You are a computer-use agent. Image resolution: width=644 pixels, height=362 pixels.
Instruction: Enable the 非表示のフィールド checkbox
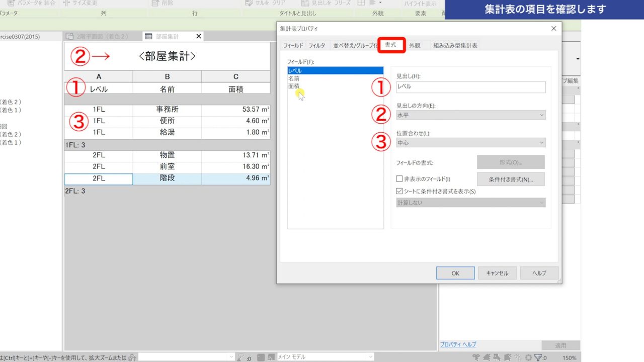pos(399,179)
